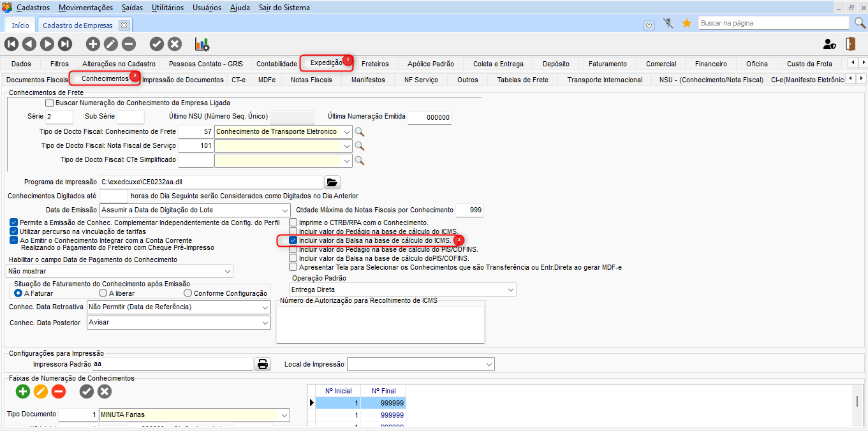Uncheck Utilizar percurso na vinculação de tarifas

14,231
